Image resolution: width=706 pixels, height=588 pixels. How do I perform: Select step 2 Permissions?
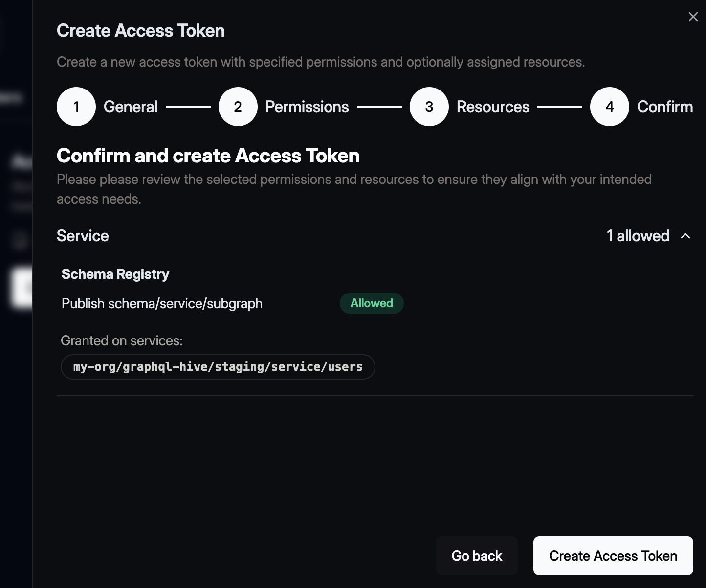click(238, 106)
